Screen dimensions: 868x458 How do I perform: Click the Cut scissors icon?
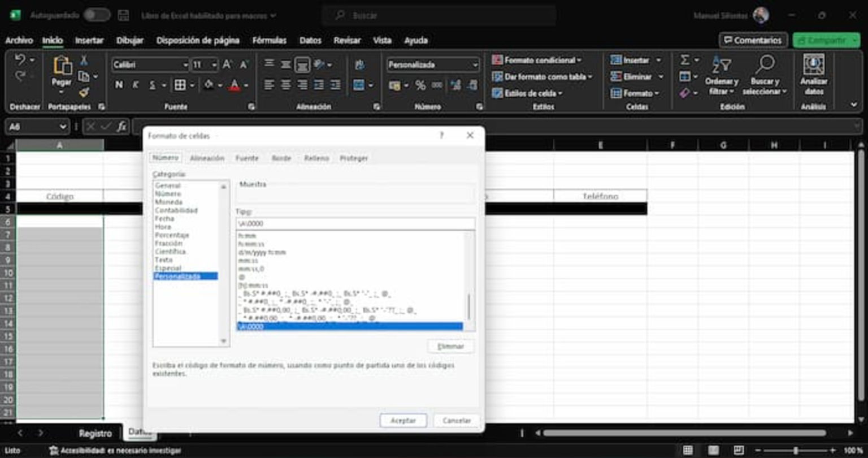(84, 60)
